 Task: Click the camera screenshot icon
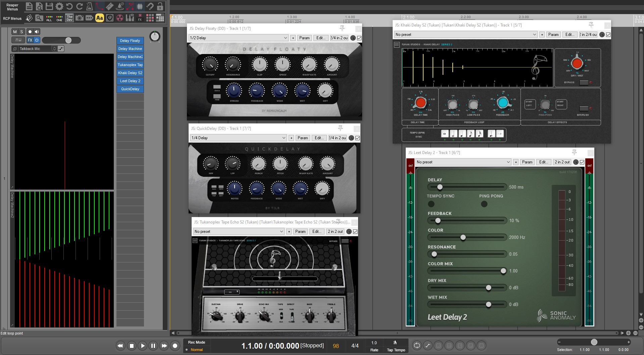tap(80, 18)
